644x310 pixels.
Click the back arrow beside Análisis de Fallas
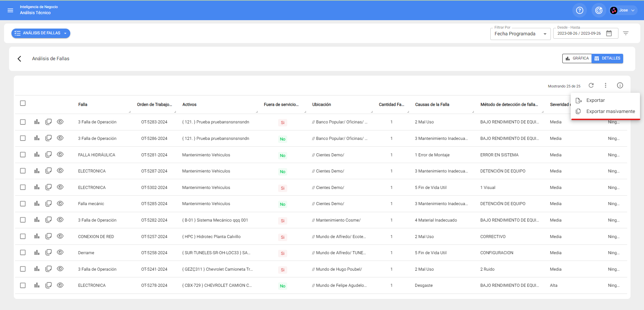coord(20,59)
